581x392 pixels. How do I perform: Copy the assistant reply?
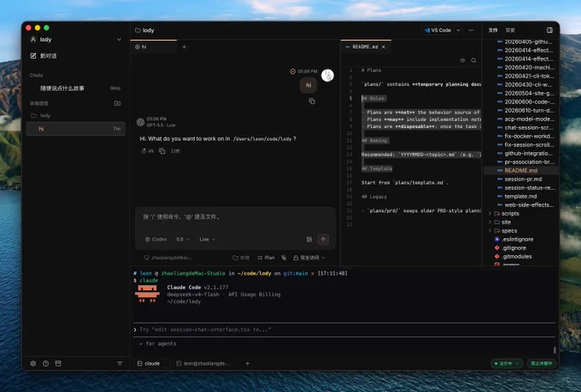tap(162, 151)
